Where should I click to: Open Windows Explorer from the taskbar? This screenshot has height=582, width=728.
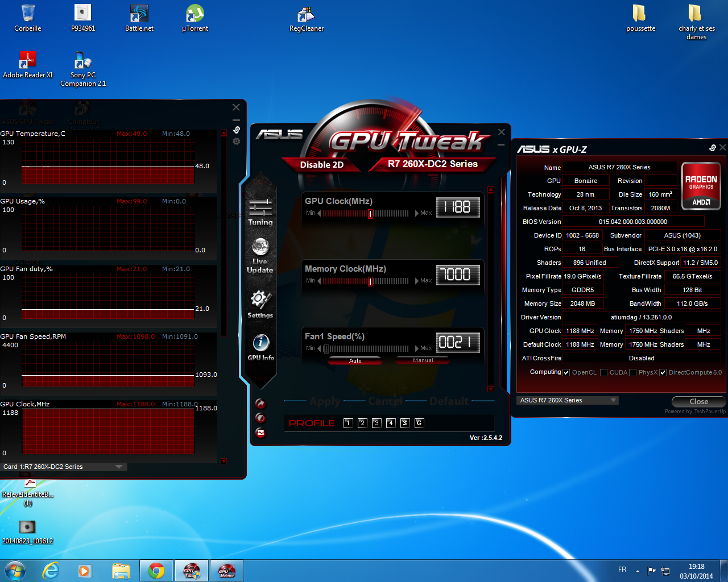[x=121, y=571]
